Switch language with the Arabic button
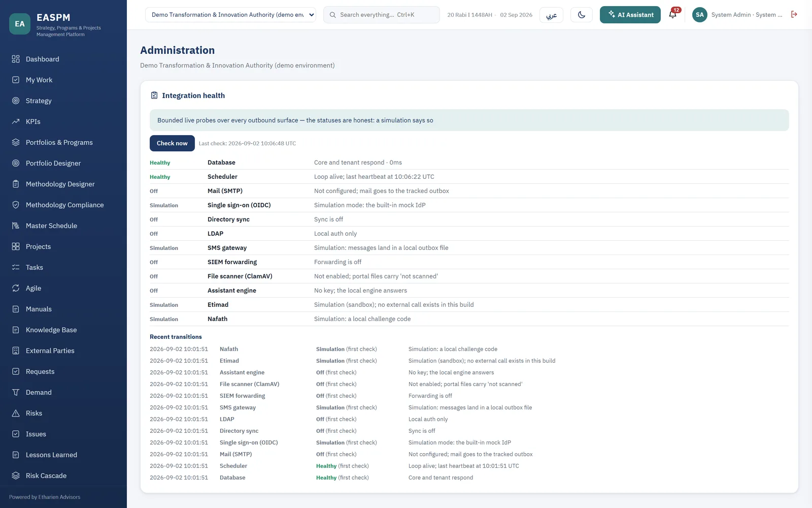Image resolution: width=812 pixels, height=508 pixels. (x=551, y=15)
